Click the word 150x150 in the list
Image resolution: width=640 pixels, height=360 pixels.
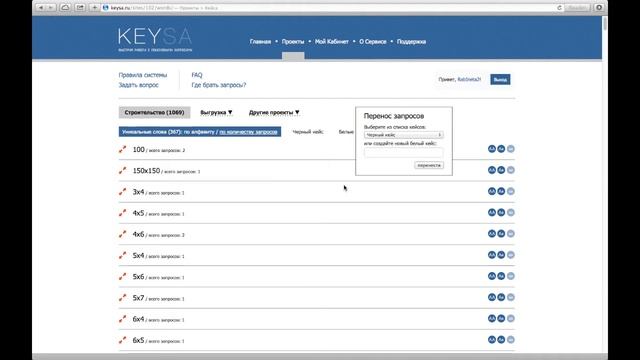[146, 171]
